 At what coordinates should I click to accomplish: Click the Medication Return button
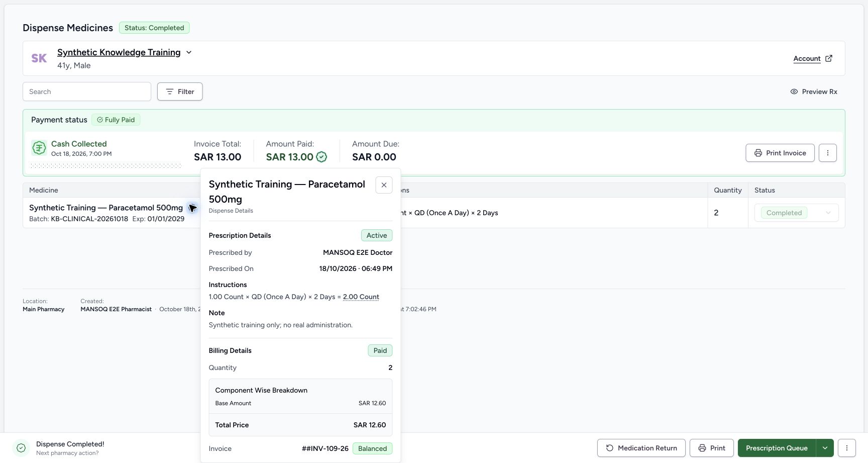[641, 448]
